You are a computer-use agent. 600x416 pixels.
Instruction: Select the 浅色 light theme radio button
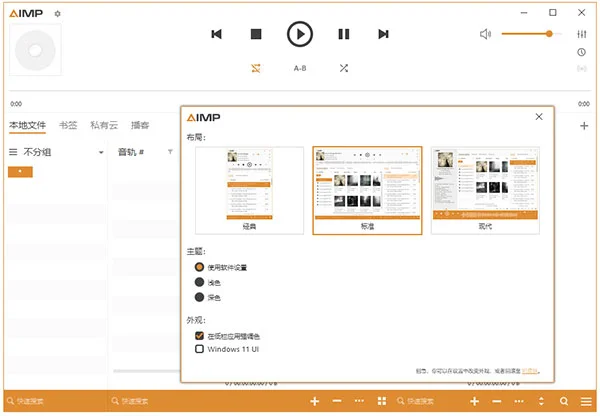point(199,282)
